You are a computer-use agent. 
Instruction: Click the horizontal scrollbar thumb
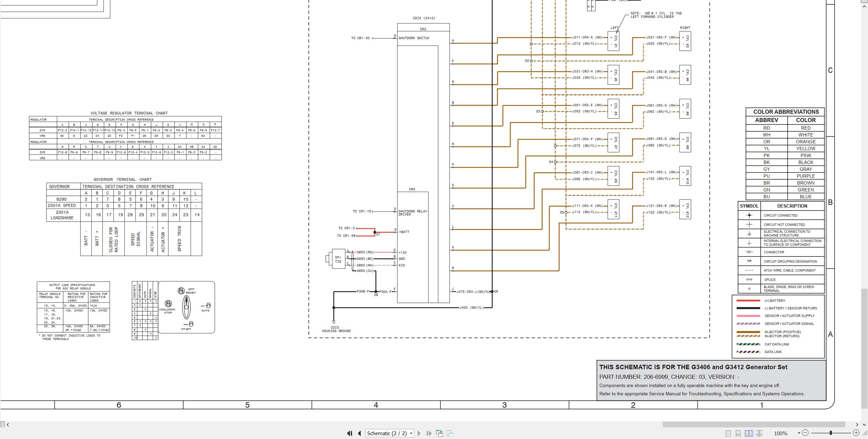point(753,425)
